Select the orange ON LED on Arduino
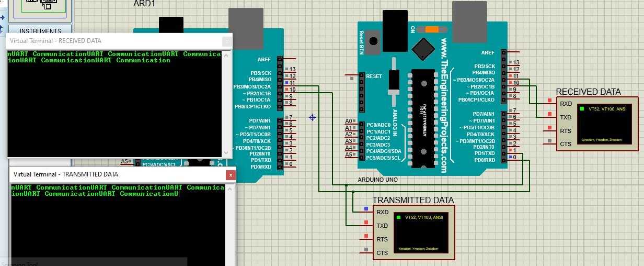The width and height of the screenshot is (644, 266). (431, 29)
